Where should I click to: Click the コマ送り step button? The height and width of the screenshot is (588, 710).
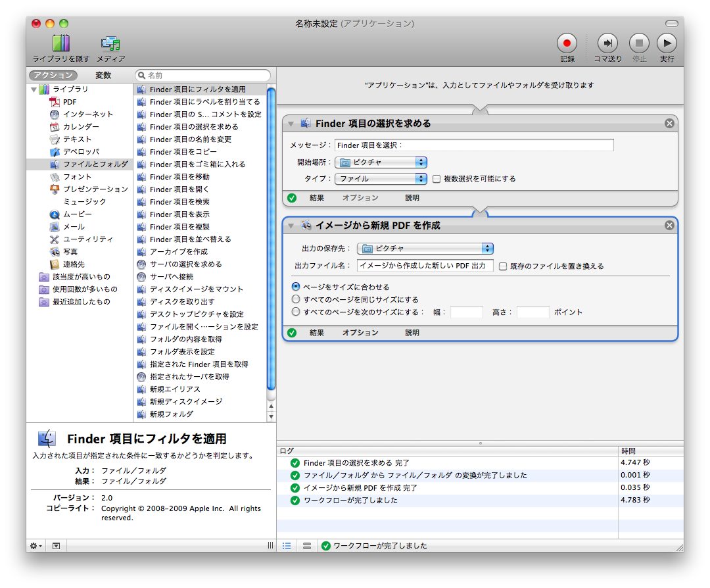[x=607, y=43]
